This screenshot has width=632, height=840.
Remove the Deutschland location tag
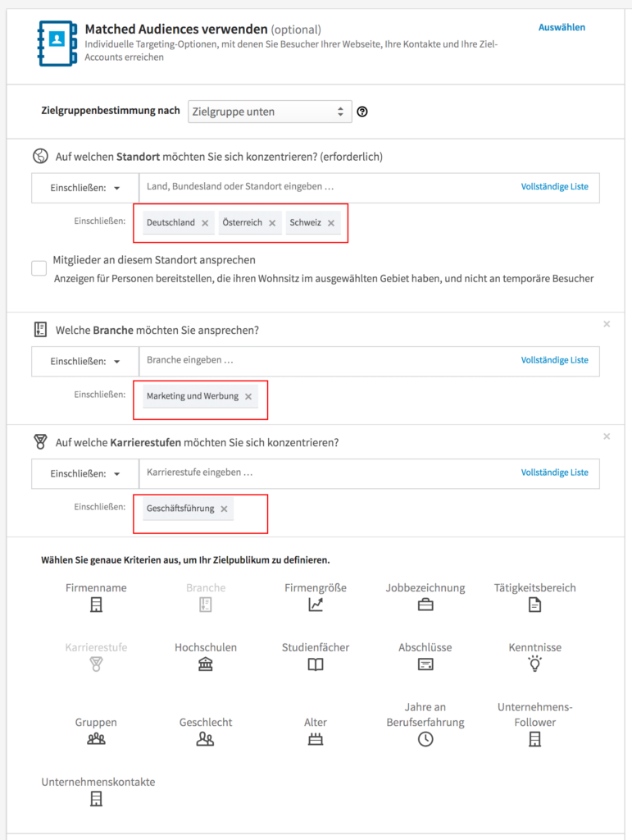pos(205,222)
